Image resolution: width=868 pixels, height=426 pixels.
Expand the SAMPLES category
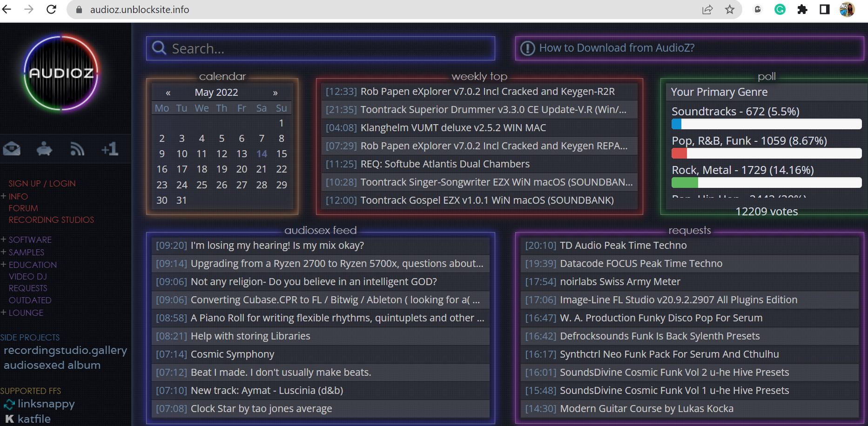click(x=26, y=252)
